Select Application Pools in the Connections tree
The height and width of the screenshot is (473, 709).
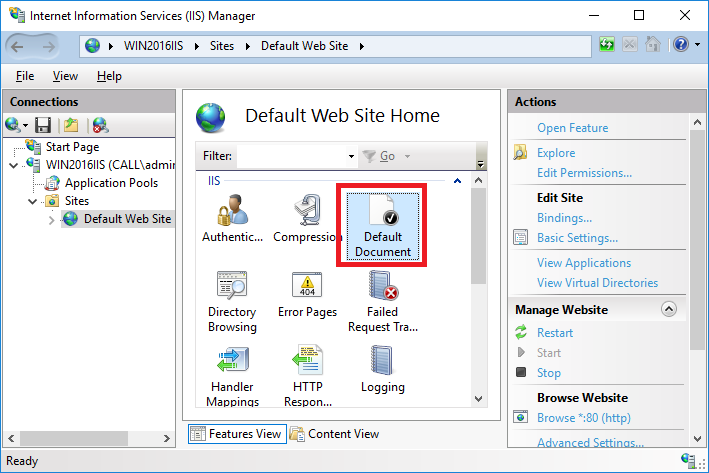point(111,183)
